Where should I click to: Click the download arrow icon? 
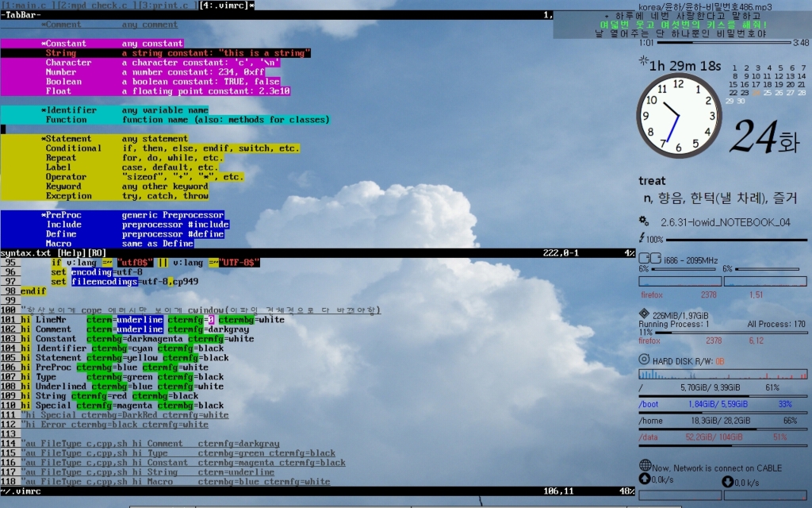pyautogui.click(x=728, y=482)
